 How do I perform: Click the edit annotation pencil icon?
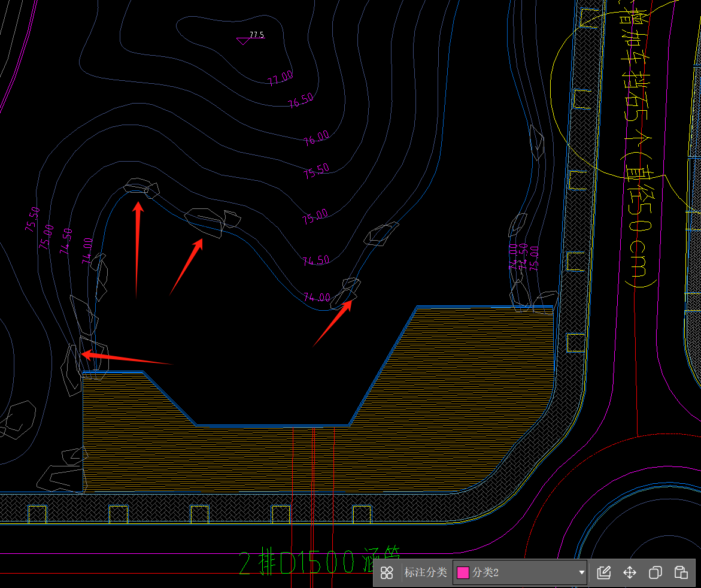(603, 572)
